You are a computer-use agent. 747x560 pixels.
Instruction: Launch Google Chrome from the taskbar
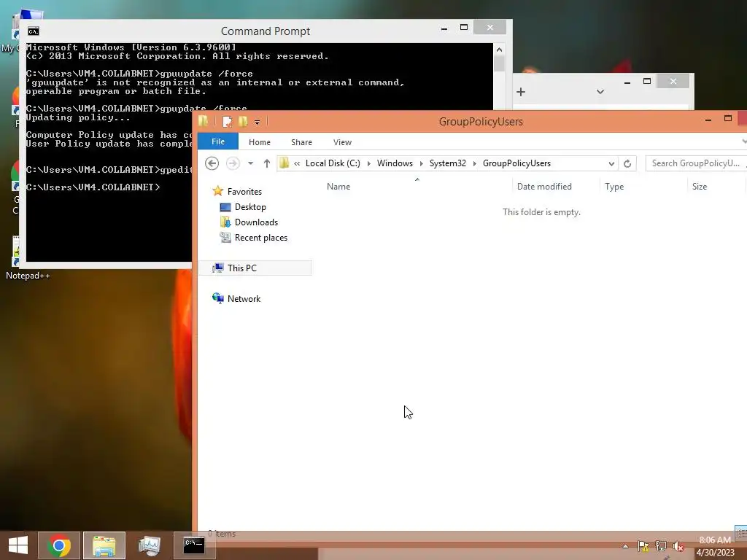coord(59,545)
